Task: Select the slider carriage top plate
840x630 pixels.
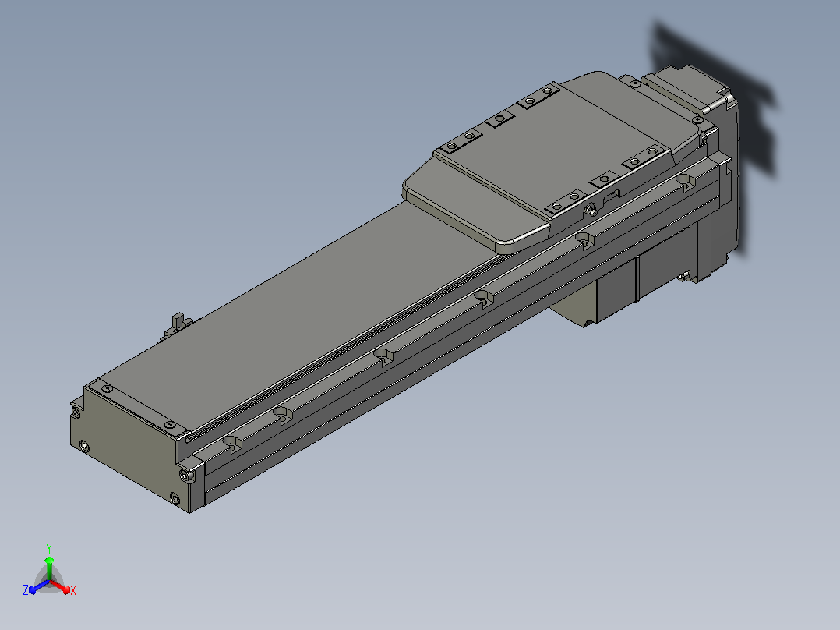Action: [552, 161]
